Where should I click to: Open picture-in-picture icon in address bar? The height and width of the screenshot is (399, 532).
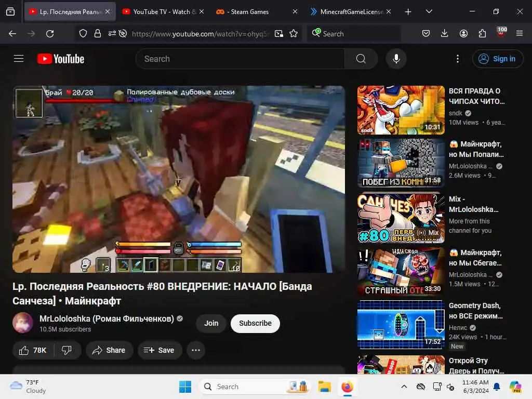click(x=279, y=34)
